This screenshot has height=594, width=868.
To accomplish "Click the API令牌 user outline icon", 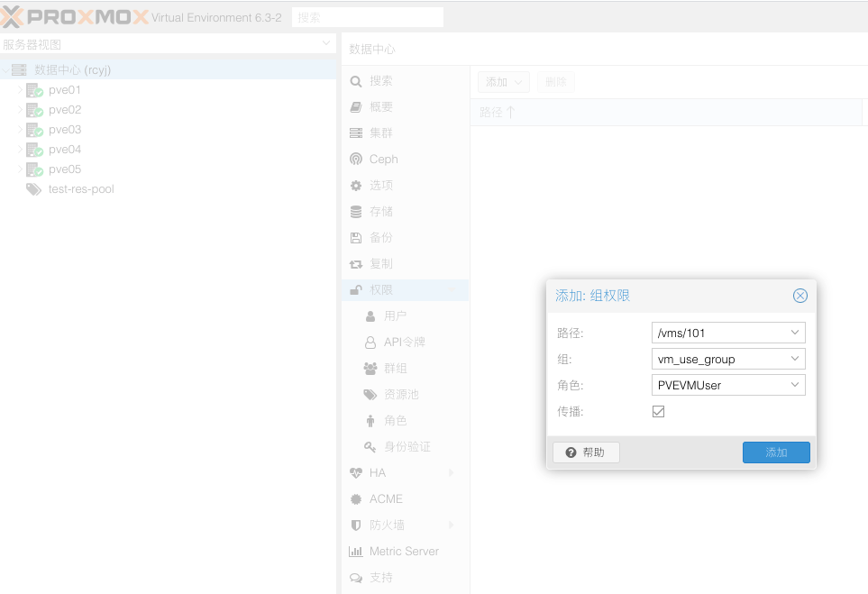I will [370, 343].
